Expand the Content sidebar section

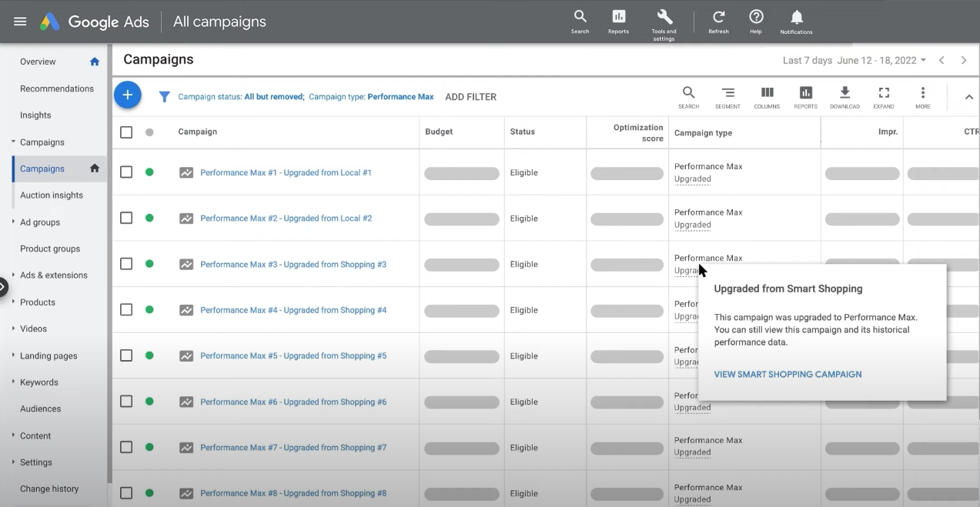(13, 435)
